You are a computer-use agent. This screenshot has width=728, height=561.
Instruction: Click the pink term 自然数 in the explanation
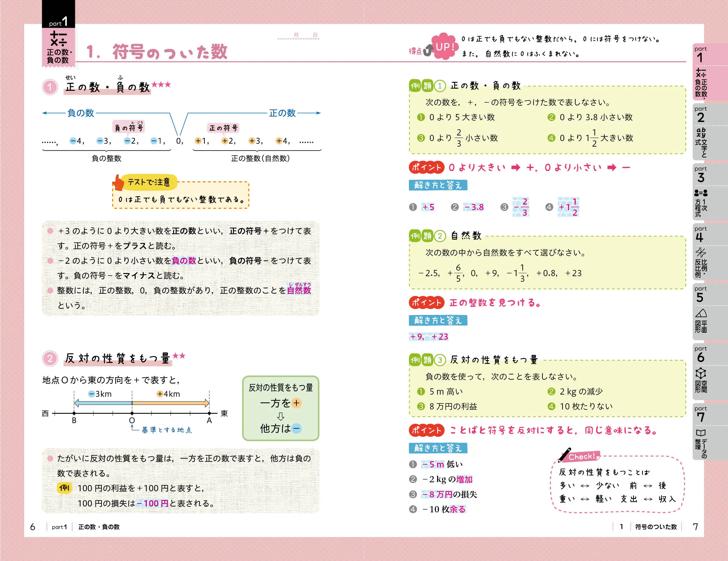[x=299, y=290]
